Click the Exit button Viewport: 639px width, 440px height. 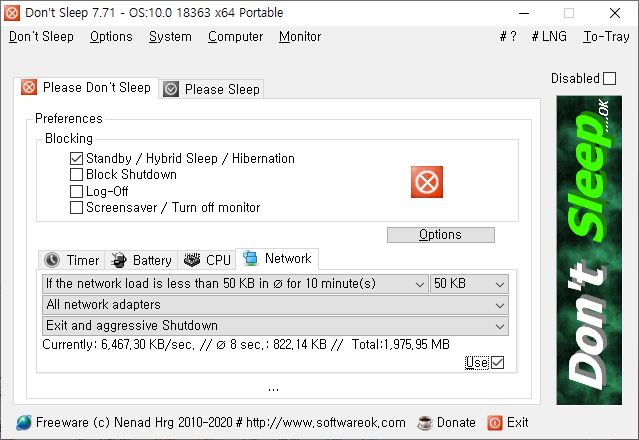click(x=508, y=422)
